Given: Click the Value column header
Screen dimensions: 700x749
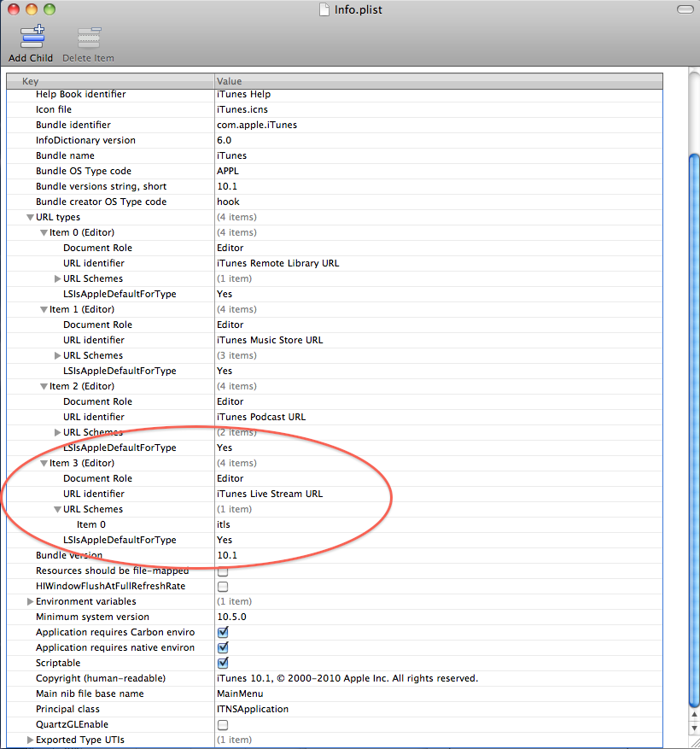Looking at the screenshot, I should pyautogui.click(x=439, y=81).
